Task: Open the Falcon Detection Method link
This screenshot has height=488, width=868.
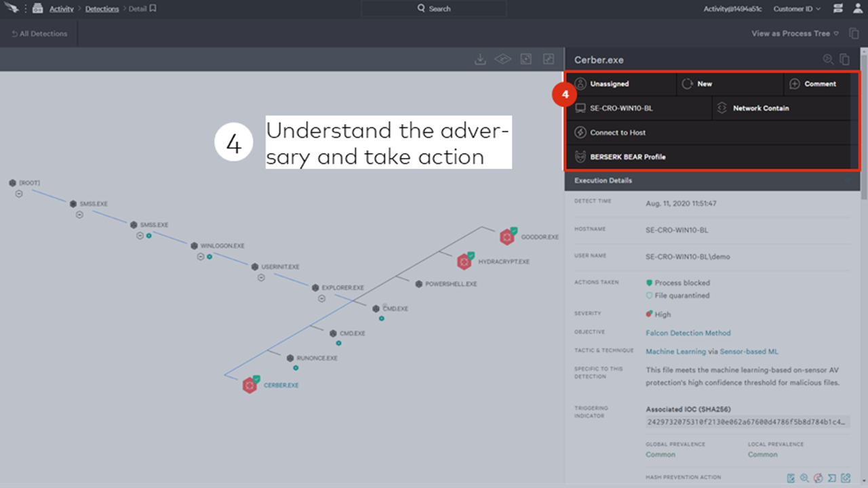Action: 688,333
